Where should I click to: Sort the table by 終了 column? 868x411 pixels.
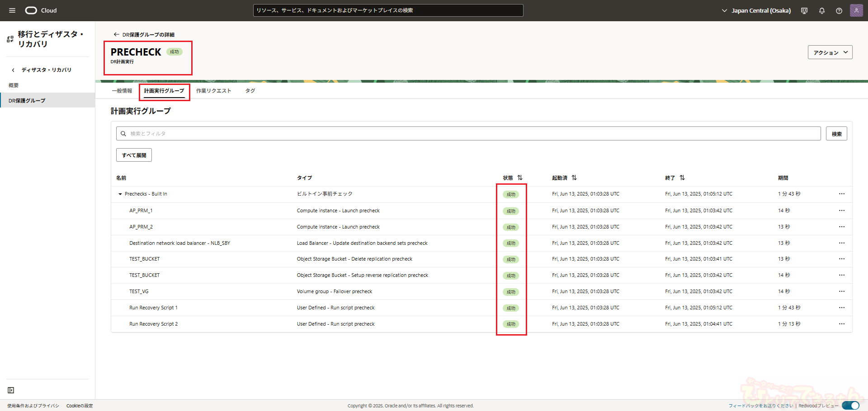[x=682, y=178]
